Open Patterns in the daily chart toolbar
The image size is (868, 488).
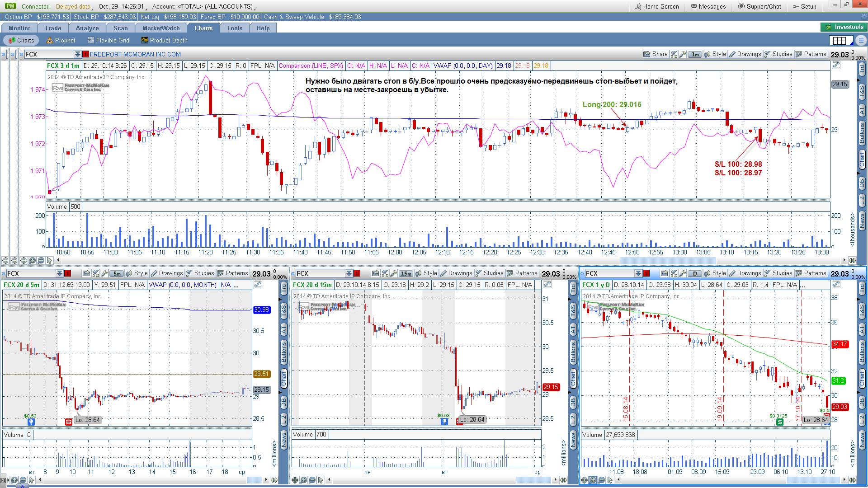coord(811,273)
